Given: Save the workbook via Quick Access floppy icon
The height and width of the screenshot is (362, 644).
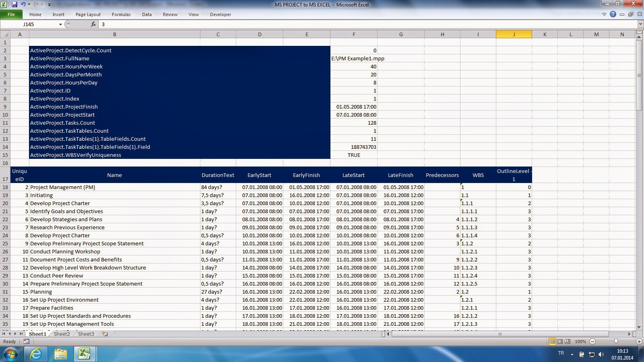Looking at the screenshot, I should pos(14,4).
